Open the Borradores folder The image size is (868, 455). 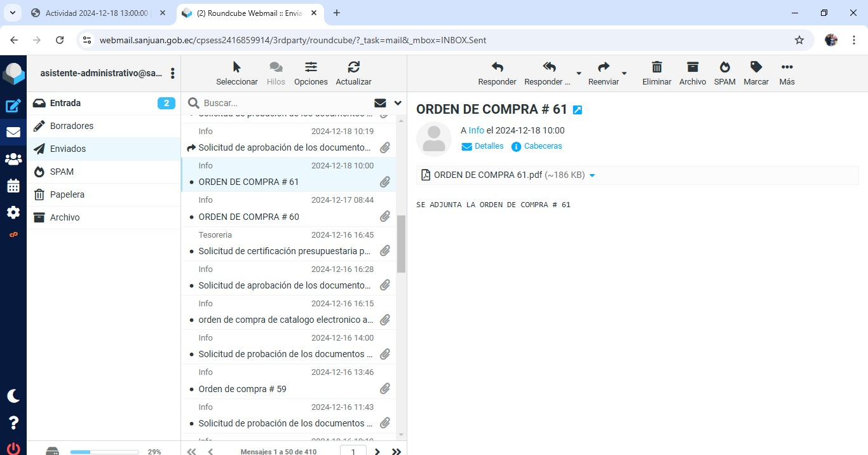pos(72,126)
